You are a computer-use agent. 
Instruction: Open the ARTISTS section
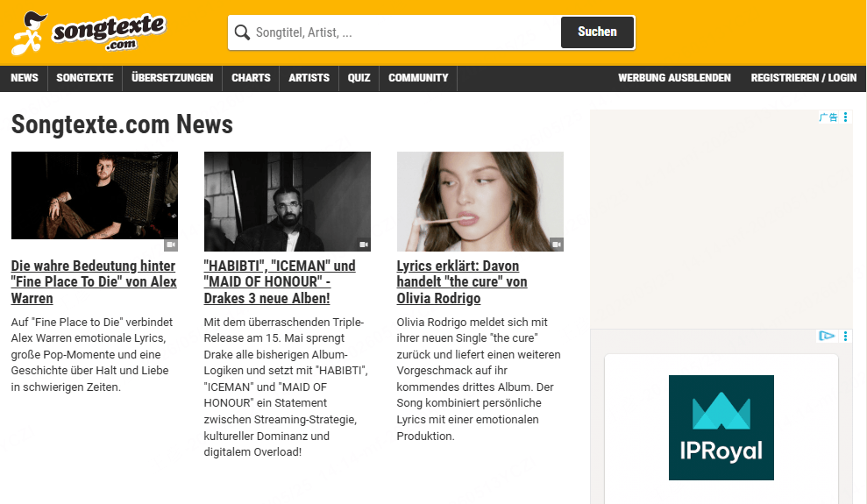pyautogui.click(x=309, y=78)
